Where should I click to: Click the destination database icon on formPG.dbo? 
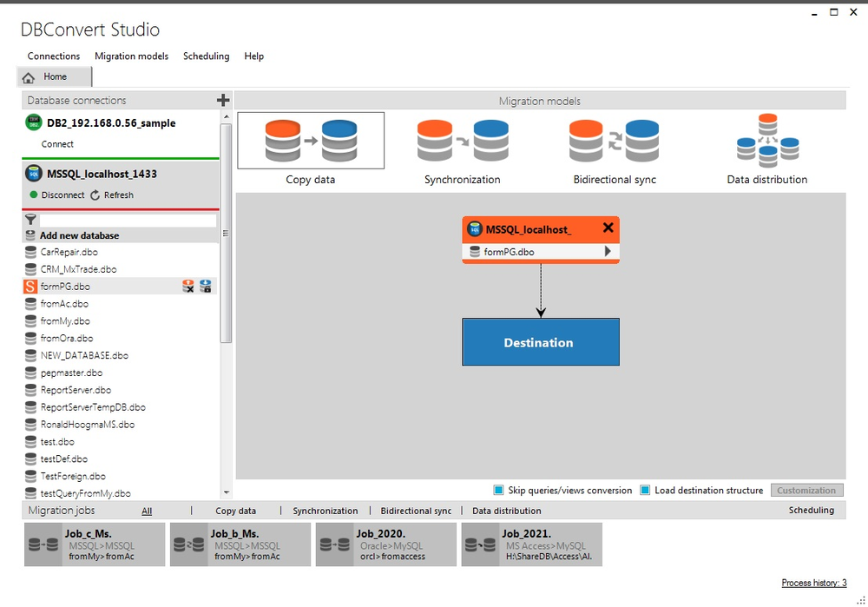pyautogui.click(x=206, y=286)
